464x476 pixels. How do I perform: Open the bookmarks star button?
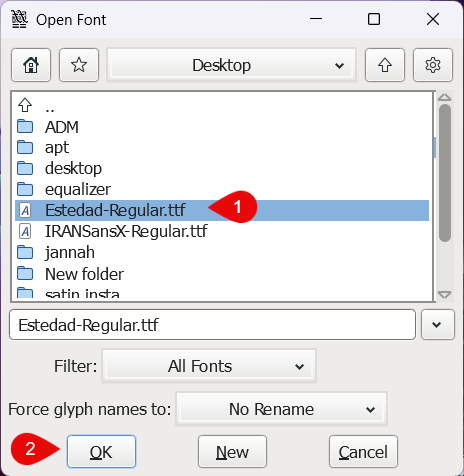(79, 65)
